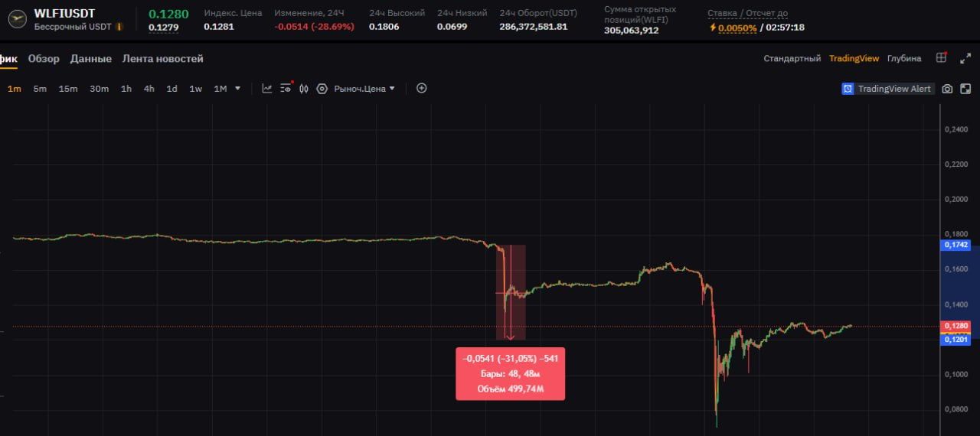Click the TradingView Alert button
The height and width of the screenshot is (436, 980).
(x=888, y=89)
